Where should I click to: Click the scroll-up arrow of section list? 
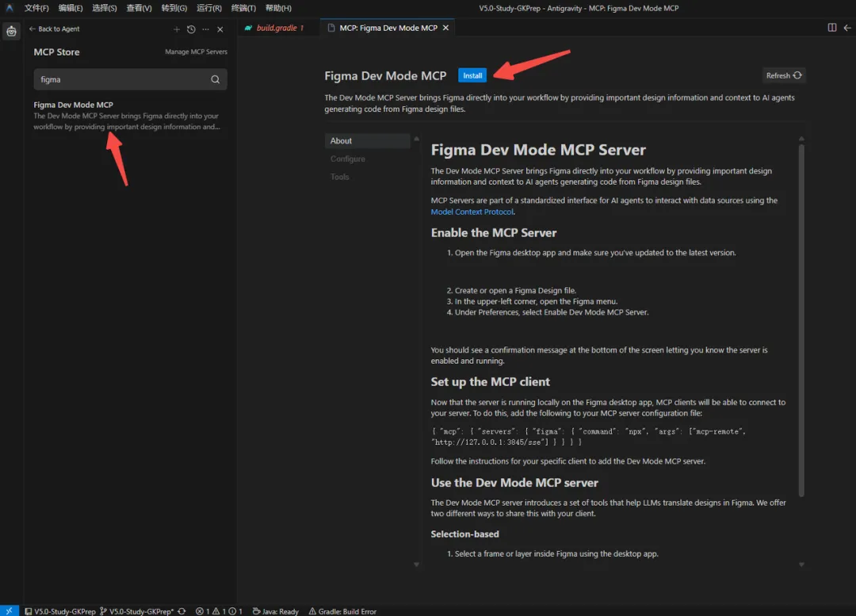(417, 139)
